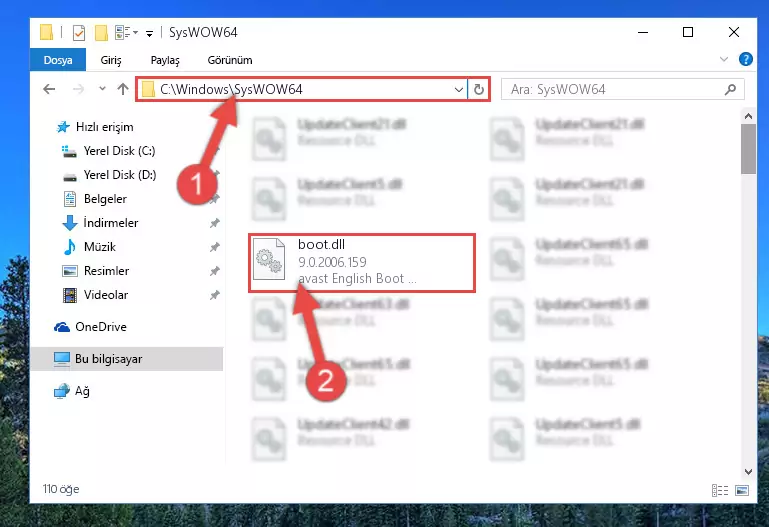The width and height of the screenshot is (769, 527).
Task: Open Yerel Disk (C:)
Action: [x=119, y=151]
